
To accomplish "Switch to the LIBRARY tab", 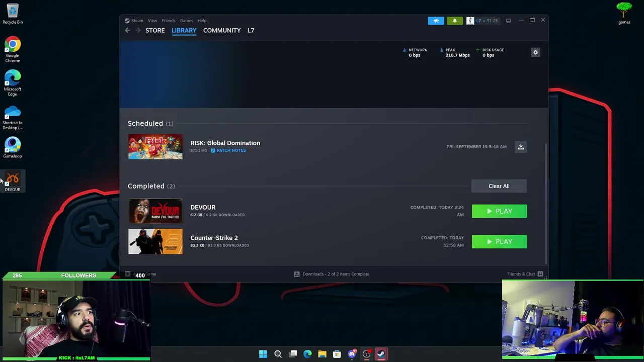I will coord(184,30).
